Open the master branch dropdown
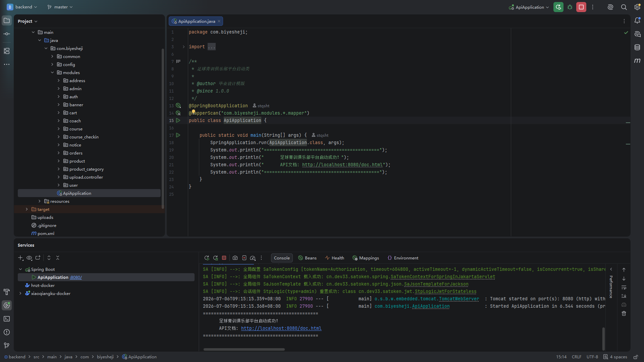Viewport: 644px width, 362px height. [x=60, y=7]
